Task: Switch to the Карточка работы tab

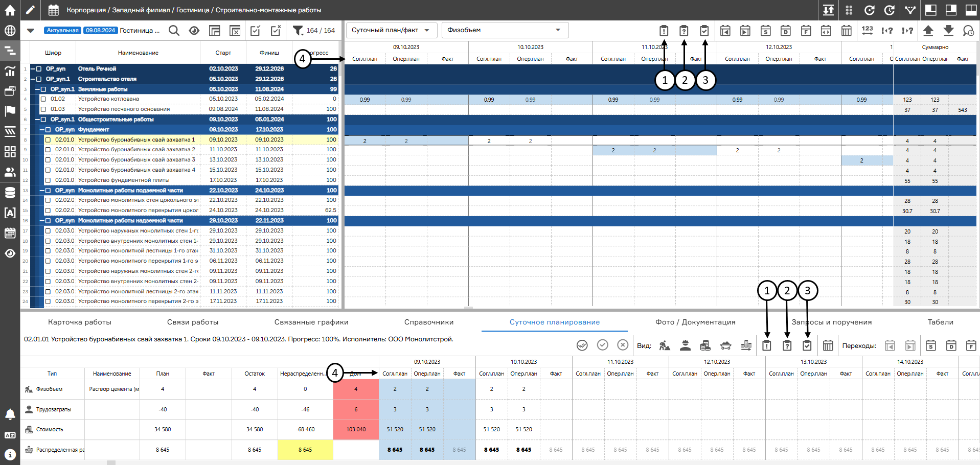Action: click(x=80, y=322)
